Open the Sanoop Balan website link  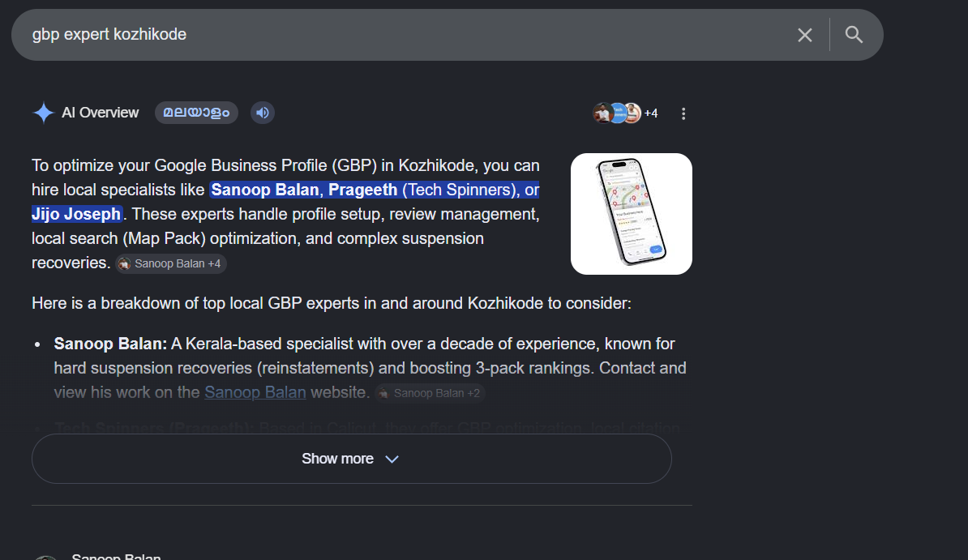tap(255, 392)
